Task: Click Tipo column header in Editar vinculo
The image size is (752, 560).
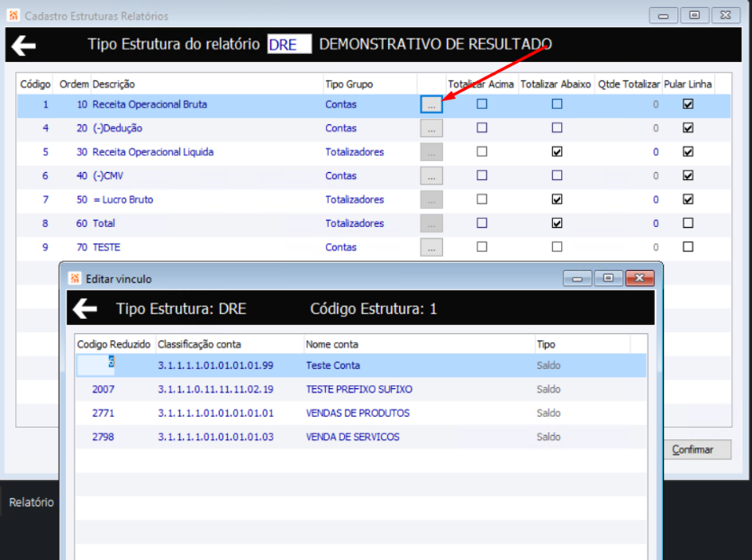Action: [546, 344]
